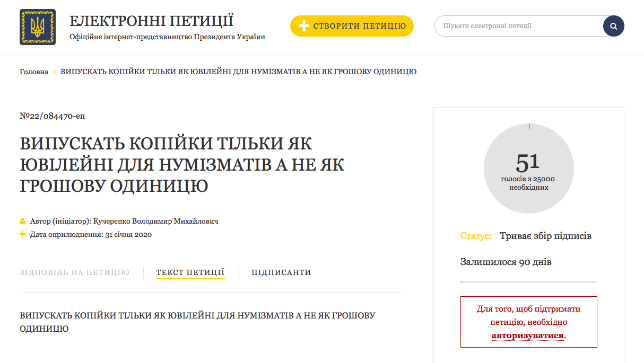Click the petition title in breadcrumb
Screen dimensions: 644x363
pos(238,72)
